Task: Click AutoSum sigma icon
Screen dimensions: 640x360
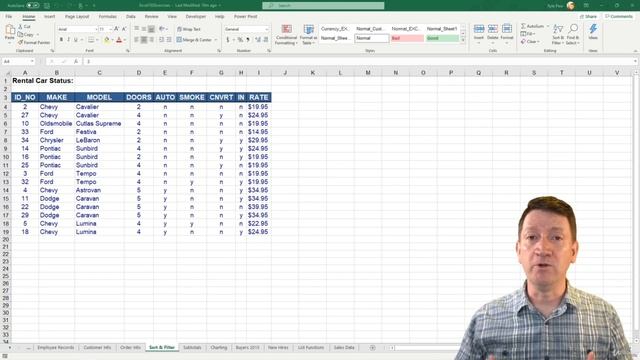Action: [x=523, y=26]
